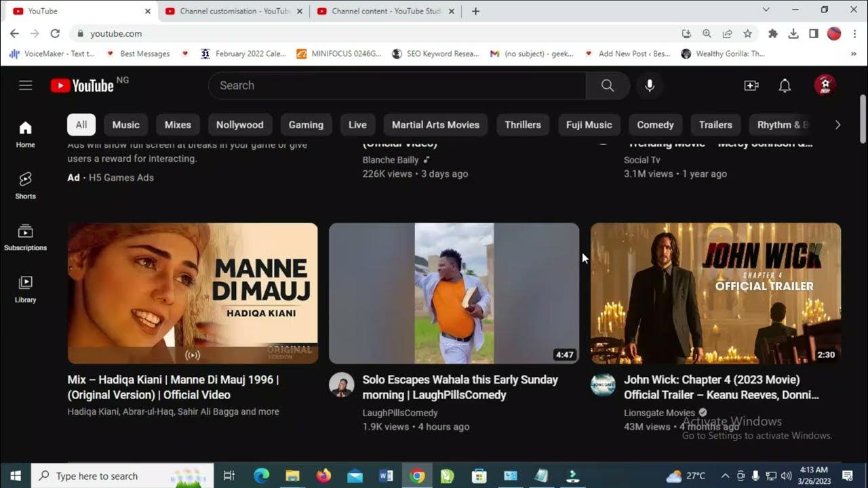
Task: Click the LaughPillsComedy channel avatar
Action: pyautogui.click(x=341, y=384)
